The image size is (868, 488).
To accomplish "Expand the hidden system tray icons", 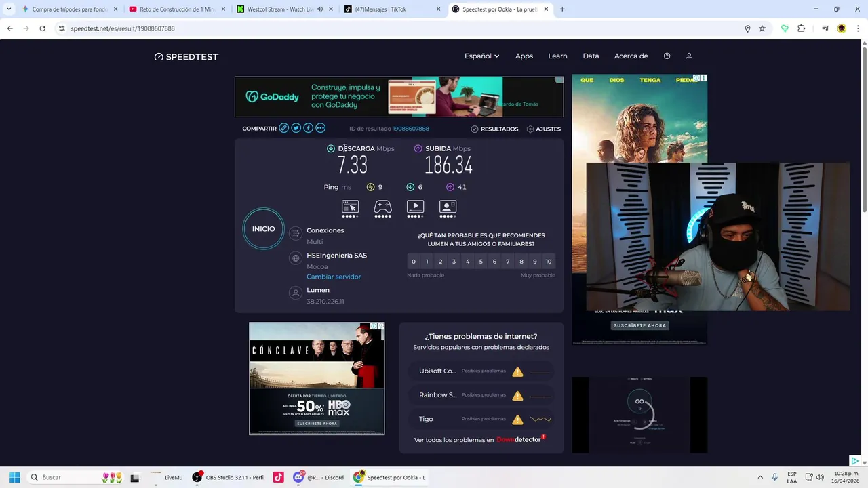I will [759, 477].
